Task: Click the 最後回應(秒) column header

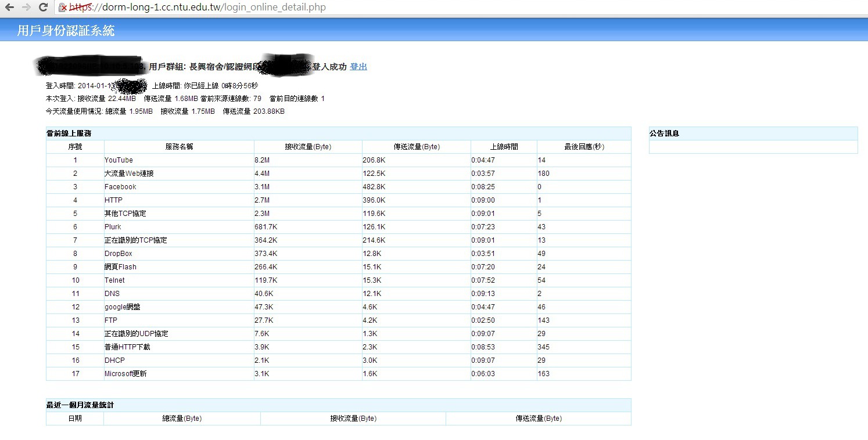Action: coord(584,147)
